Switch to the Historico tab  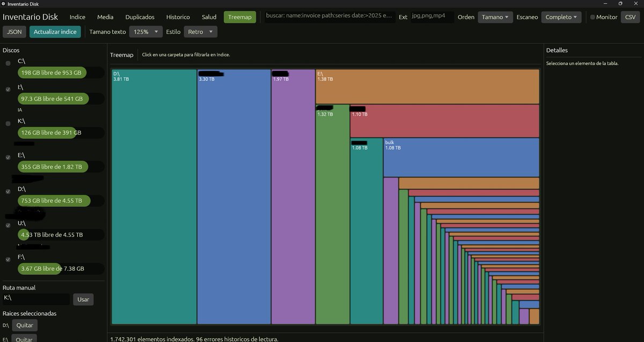pos(178,17)
